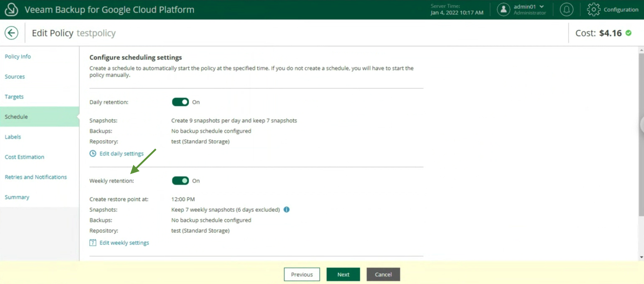Click Edit weekly settings link
The height and width of the screenshot is (284, 644).
[124, 243]
